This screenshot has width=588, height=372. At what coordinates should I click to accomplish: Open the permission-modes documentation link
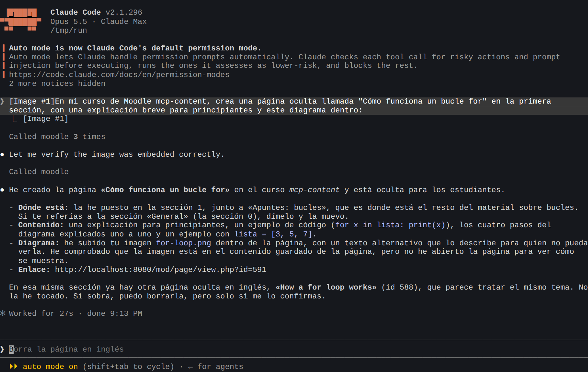[119, 75]
